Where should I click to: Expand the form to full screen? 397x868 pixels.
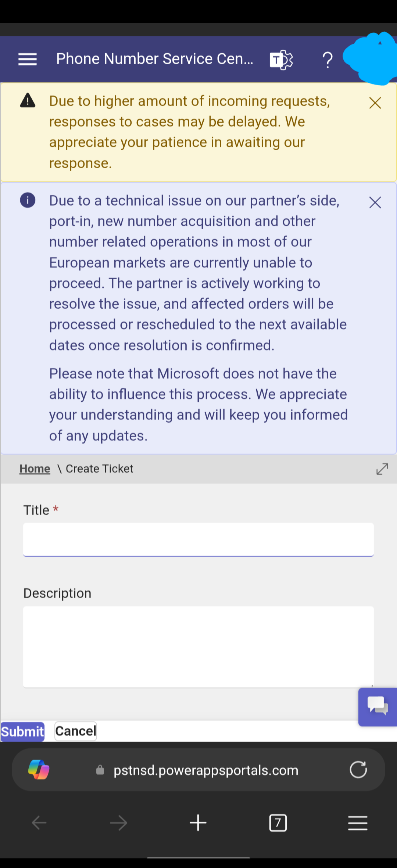(x=382, y=469)
